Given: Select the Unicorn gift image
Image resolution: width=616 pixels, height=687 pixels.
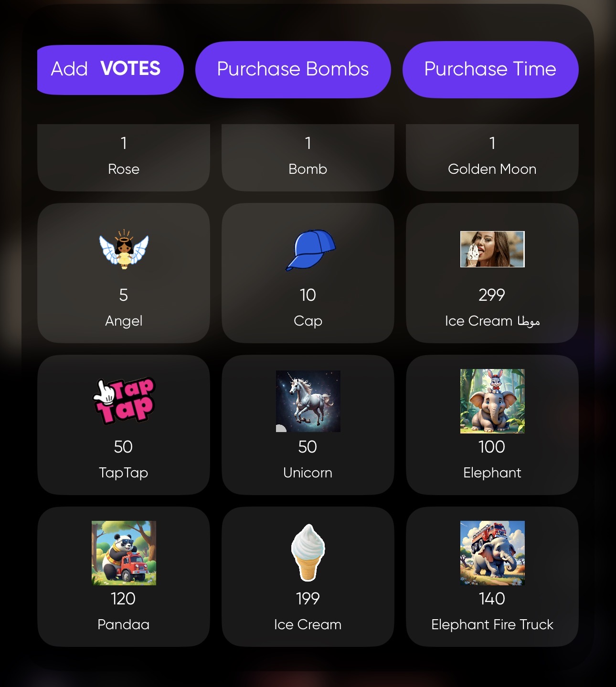Looking at the screenshot, I should 308,401.
